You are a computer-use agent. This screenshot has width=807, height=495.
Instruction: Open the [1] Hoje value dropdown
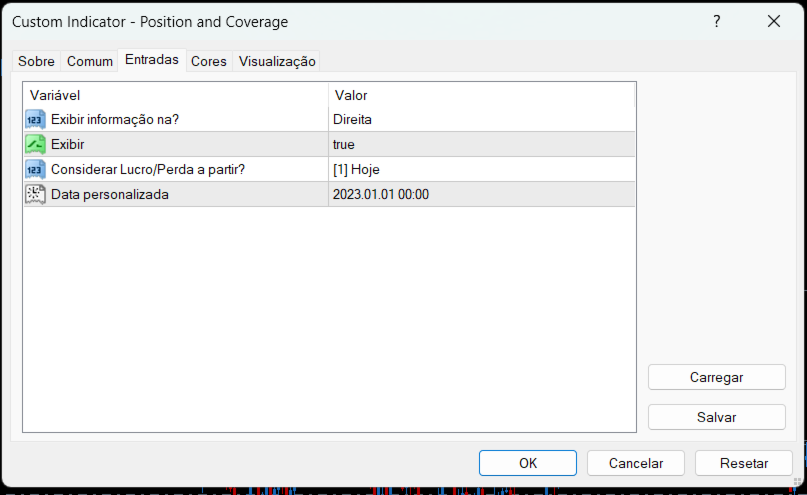(481, 170)
